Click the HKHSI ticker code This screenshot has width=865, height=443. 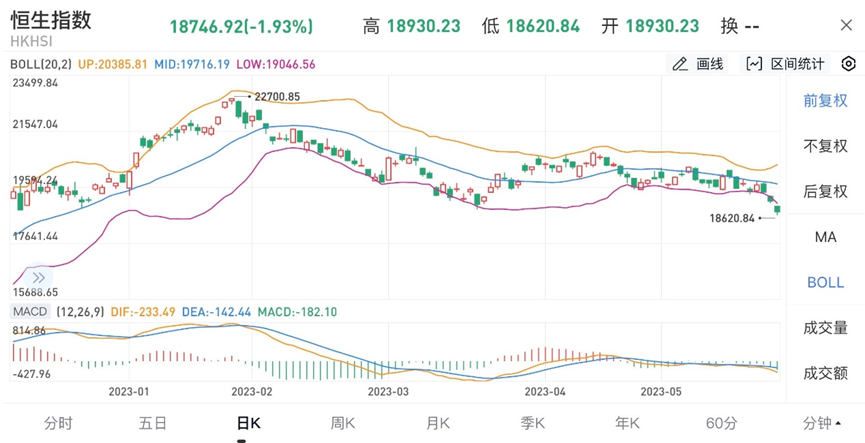click(29, 40)
